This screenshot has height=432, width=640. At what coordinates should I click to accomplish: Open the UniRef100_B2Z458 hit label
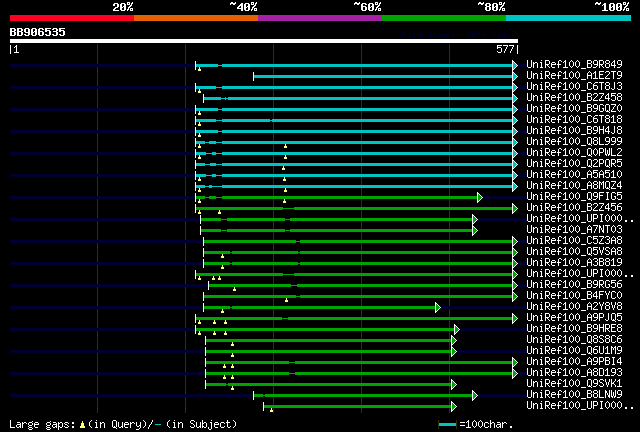pyautogui.click(x=574, y=98)
